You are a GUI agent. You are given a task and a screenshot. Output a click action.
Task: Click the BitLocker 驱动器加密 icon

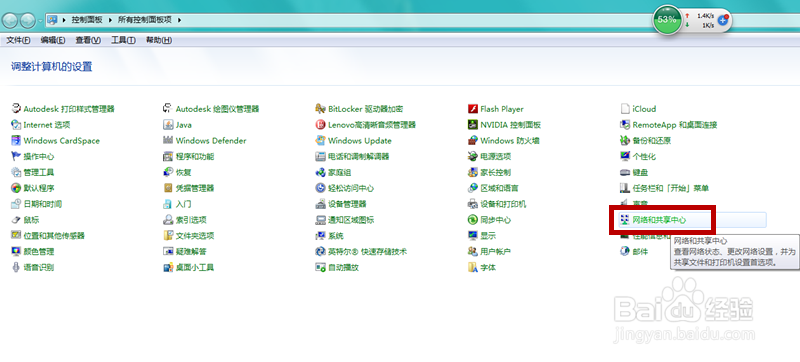[320, 109]
